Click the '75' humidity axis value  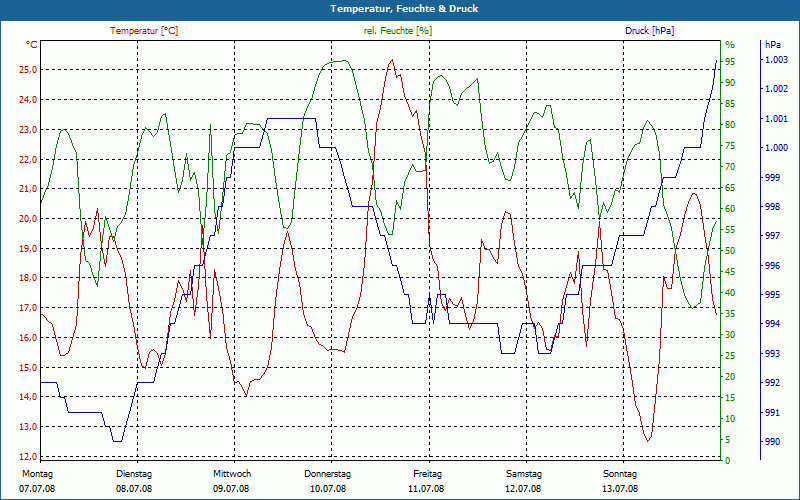(x=730, y=145)
